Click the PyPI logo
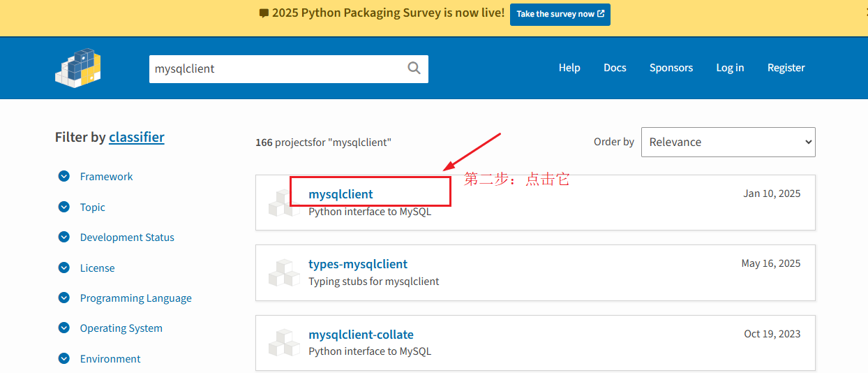Screen dimensions: 868x373 (78, 68)
